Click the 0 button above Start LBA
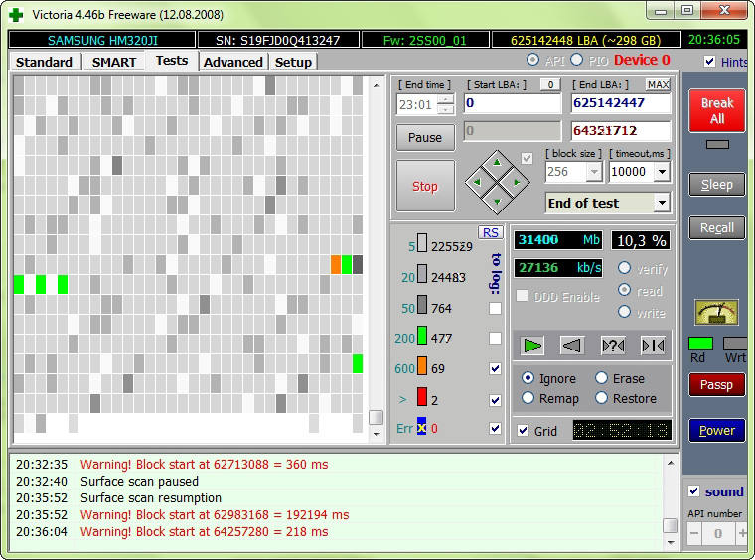755x560 pixels. click(550, 84)
